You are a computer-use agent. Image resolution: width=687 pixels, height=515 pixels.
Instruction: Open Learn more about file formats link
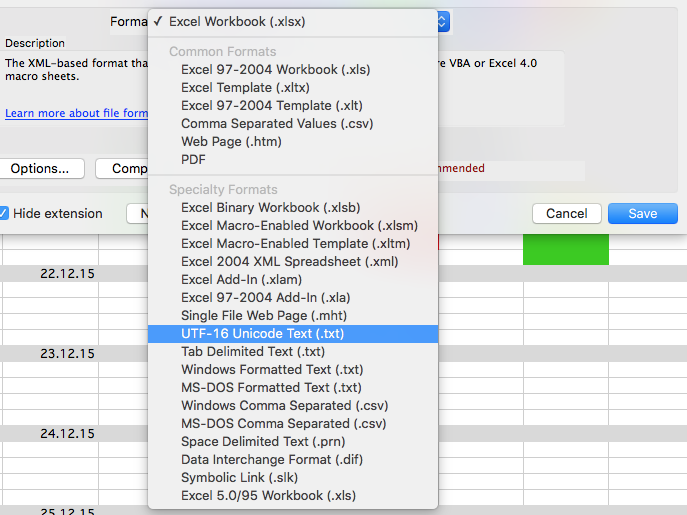point(76,113)
